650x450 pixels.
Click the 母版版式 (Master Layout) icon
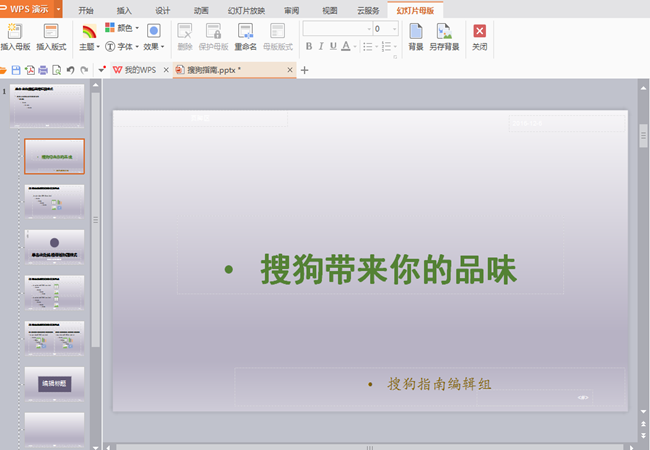point(277,31)
